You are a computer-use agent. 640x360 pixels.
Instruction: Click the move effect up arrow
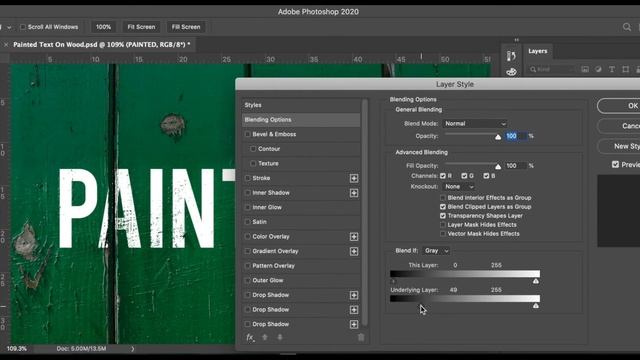[x=265, y=338]
